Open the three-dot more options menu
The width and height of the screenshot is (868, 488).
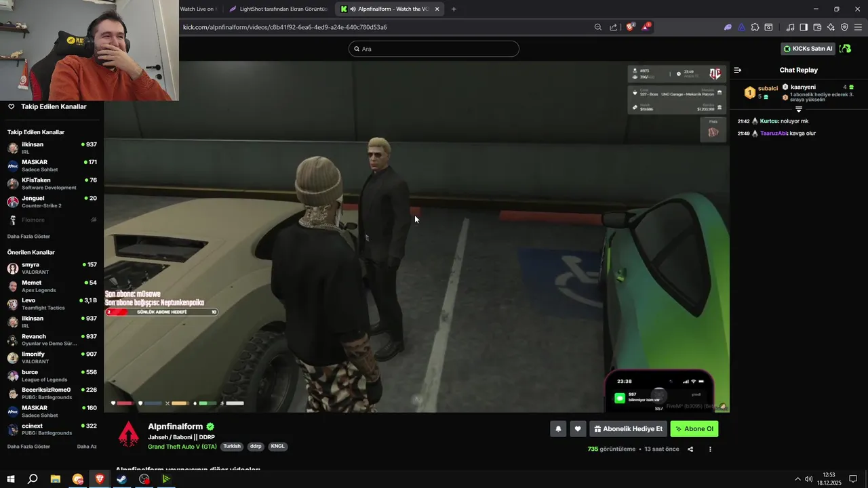(710, 449)
